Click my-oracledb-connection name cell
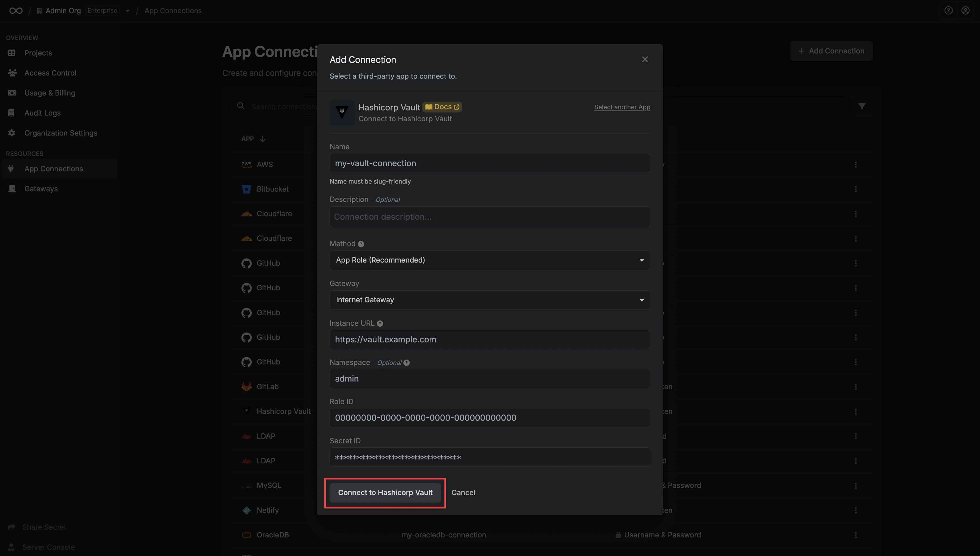 tap(444, 535)
